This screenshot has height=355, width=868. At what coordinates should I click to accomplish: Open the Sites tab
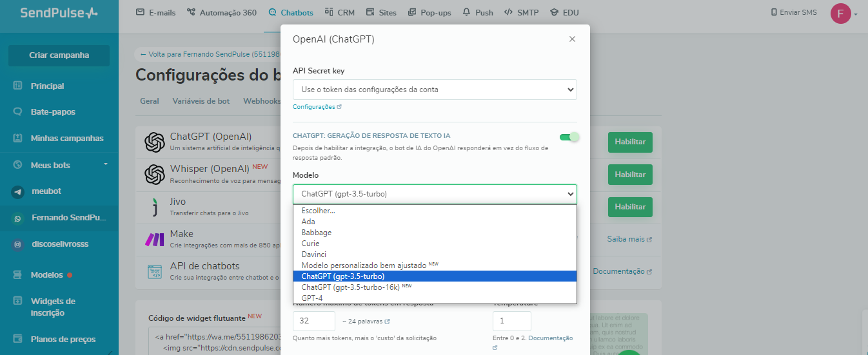click(x=381, y=12)
